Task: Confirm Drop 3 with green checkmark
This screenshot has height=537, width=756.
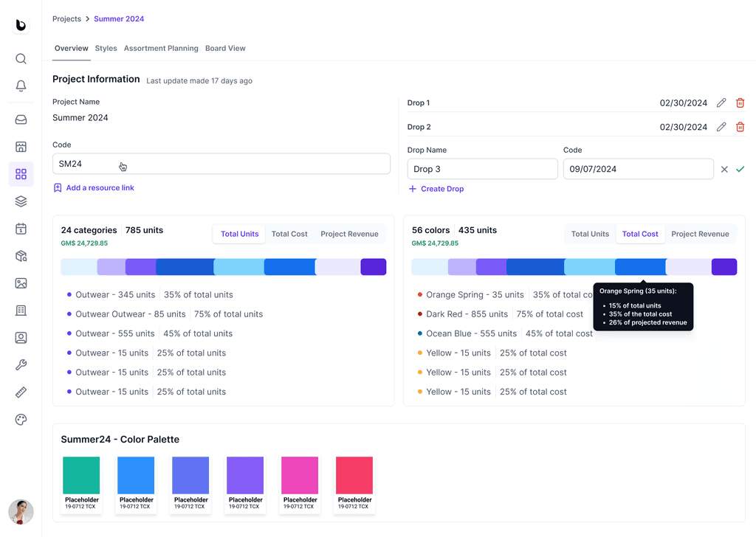Action: (740, 169)
